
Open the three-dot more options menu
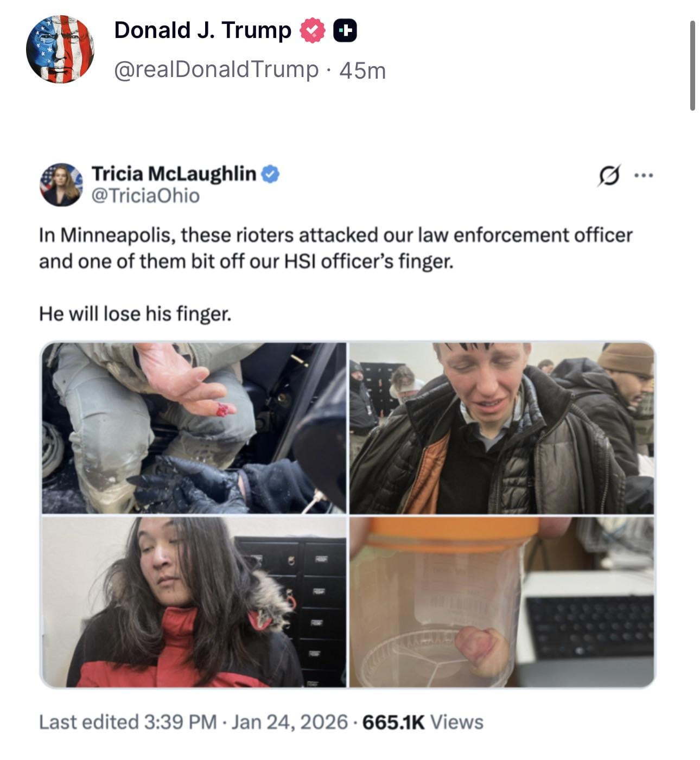pyautogui.click(x=644, y=175)
